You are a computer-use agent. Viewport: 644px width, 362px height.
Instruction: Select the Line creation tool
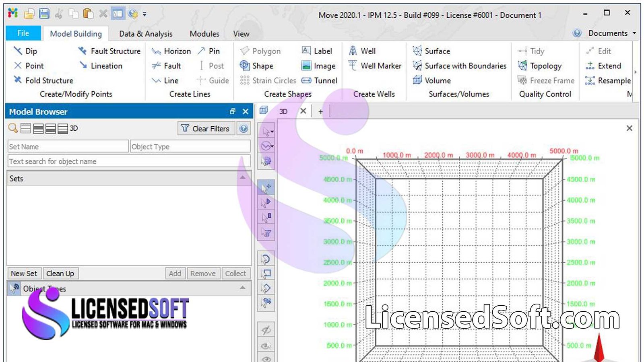(x=165, y=80)
